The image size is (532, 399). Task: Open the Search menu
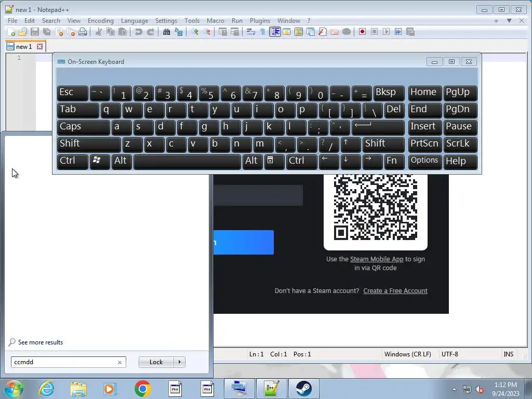pos(51,21)
